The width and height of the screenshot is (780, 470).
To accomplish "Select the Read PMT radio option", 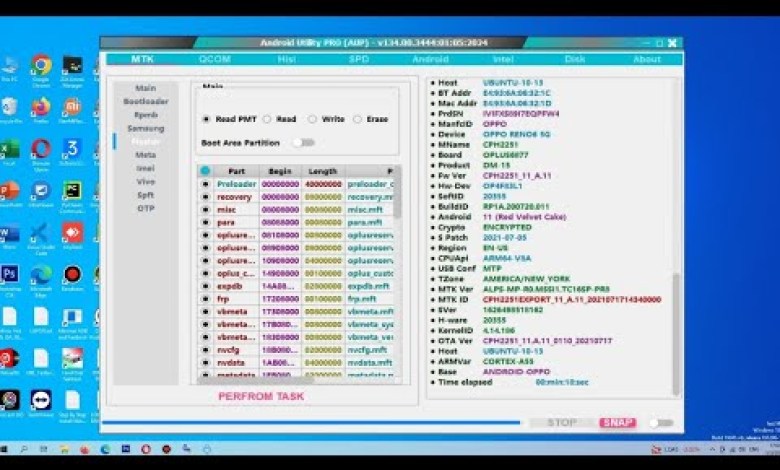I will coord(207,119).
